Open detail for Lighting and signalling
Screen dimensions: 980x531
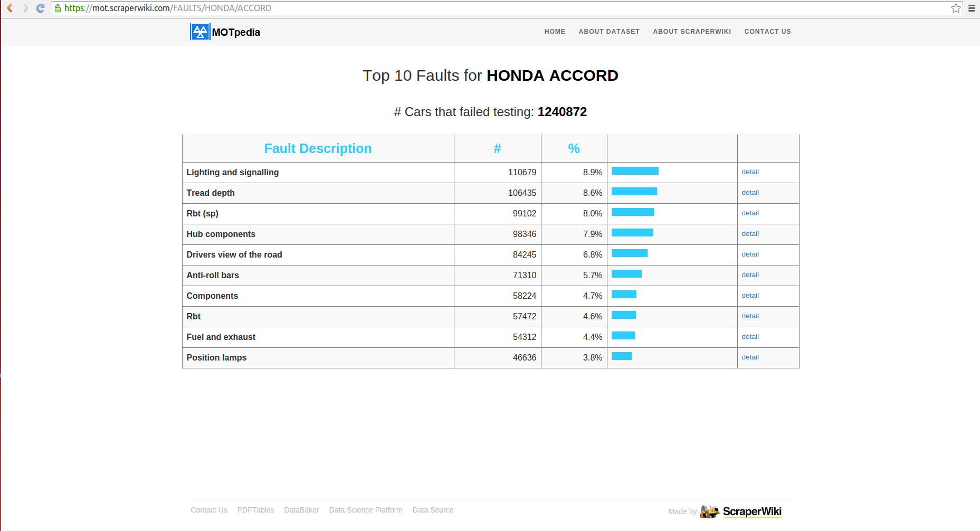coord(750,172)
